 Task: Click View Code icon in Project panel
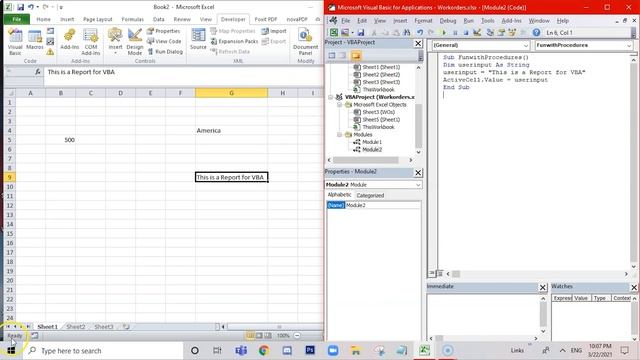[332, 56]
